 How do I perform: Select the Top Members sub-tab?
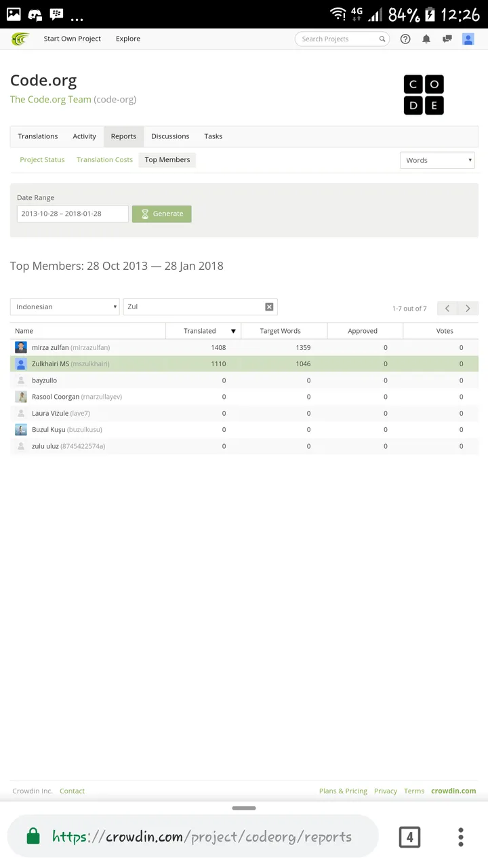167,160
